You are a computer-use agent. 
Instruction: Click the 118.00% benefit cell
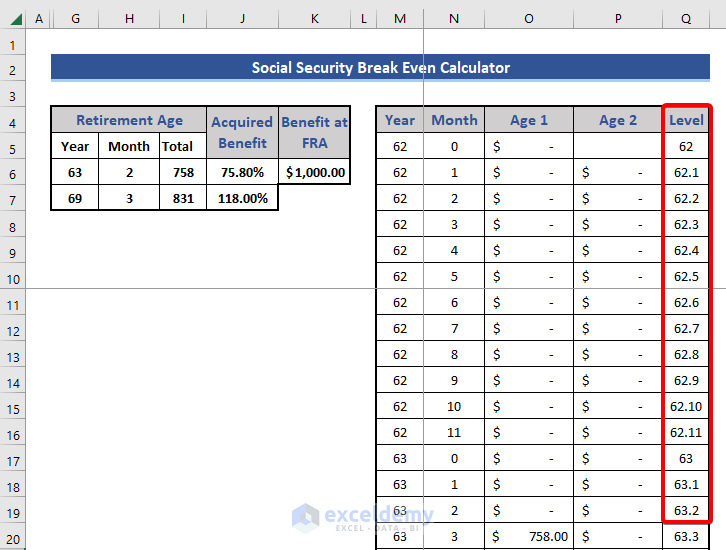[242, 198]
